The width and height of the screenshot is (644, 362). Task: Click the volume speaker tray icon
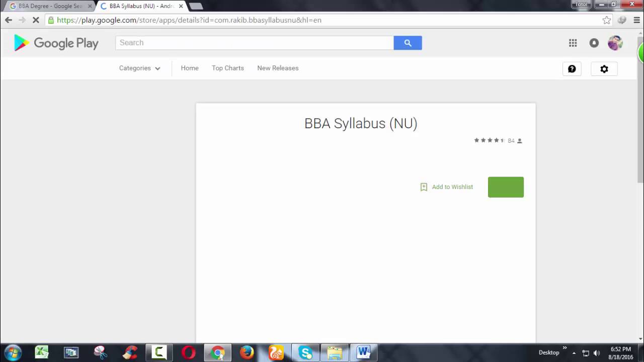pyautogui.click(x=597, y=353)
